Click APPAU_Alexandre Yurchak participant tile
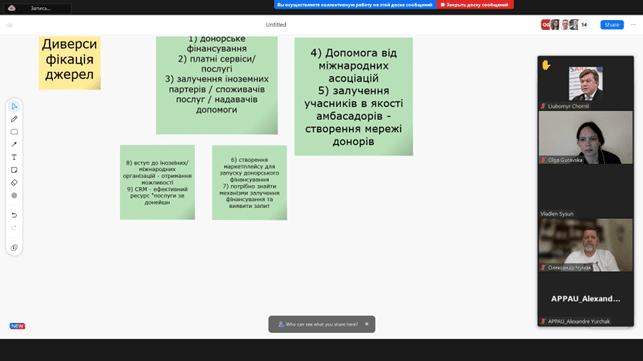The width and height of the screenshot is (643, 361). click(x=586, y=299)
